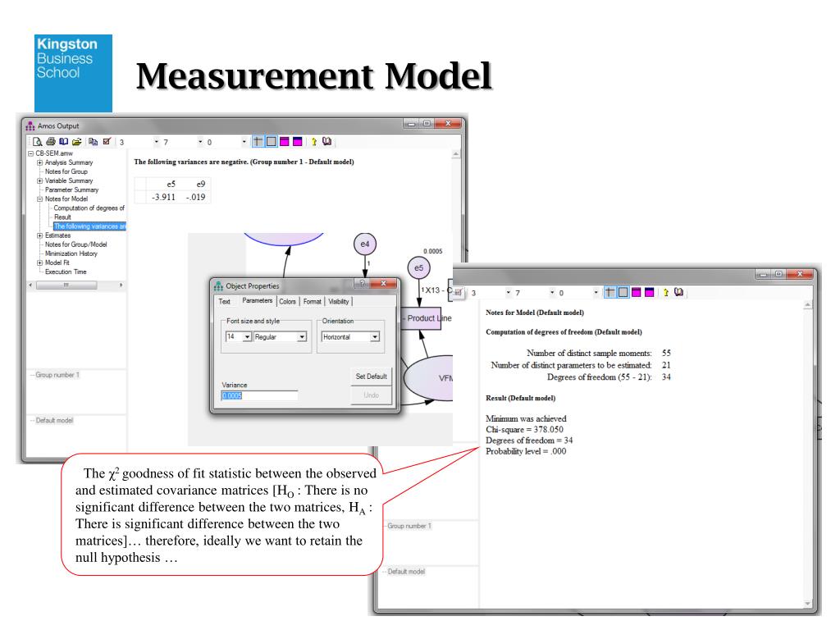Click the partly hidden toolbar icon left of the 3 in right window
The image size is (840, 630).
pos(458,293)
